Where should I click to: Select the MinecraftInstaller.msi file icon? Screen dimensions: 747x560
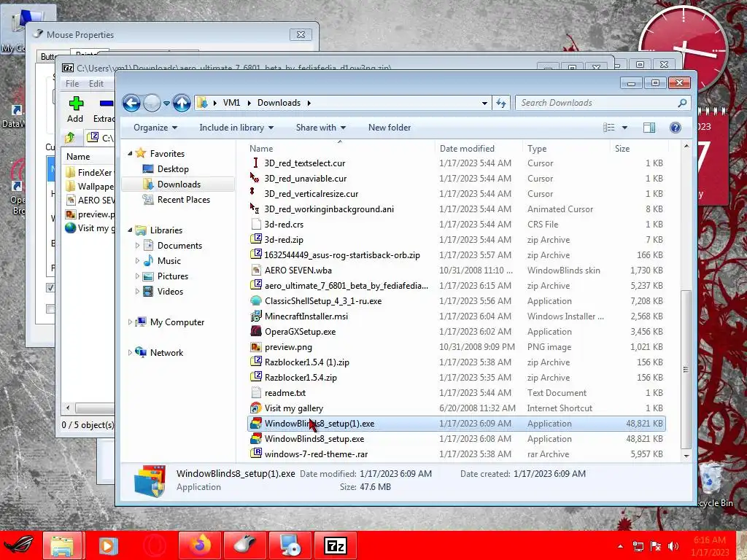click(x=256, y=316)
